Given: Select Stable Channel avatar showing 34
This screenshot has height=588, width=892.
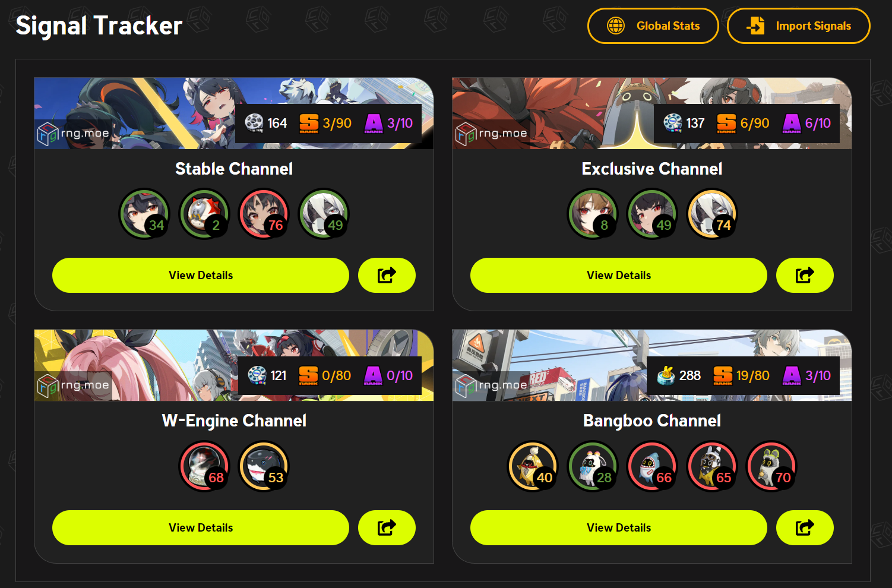Looking at the screenshot, I should click(144, 214).
